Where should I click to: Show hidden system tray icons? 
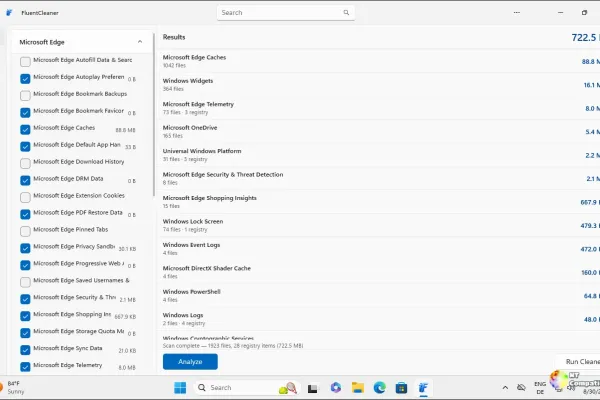coord(505,388)
